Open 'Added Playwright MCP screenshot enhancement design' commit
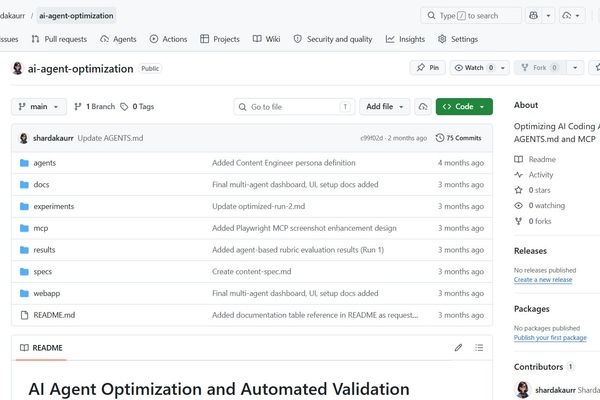 point(304,229)
